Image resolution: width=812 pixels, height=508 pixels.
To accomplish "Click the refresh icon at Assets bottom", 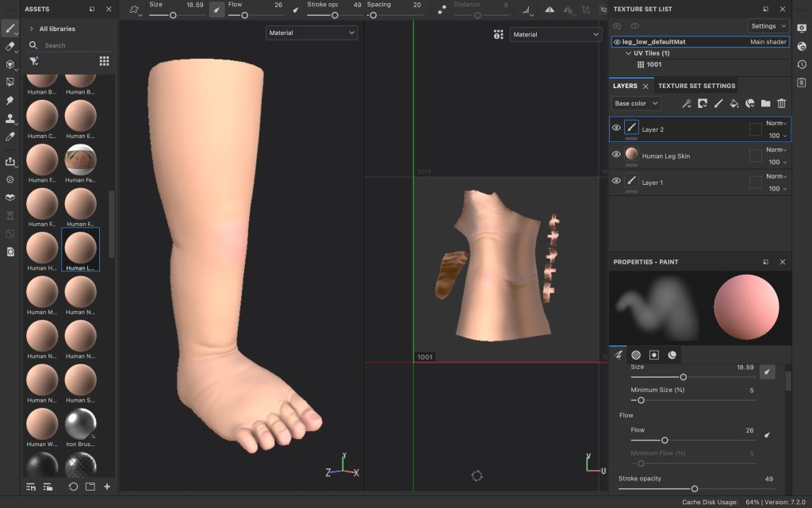I will pyautogui.click(x=73, y=487).
